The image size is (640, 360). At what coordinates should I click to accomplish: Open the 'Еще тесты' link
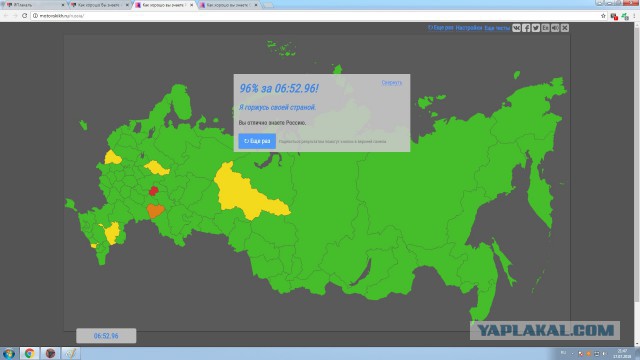tap(497, 28)
